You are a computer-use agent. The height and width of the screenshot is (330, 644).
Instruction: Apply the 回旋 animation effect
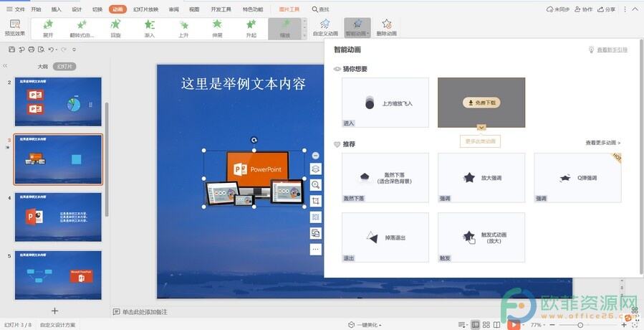[x=116, y=29]
